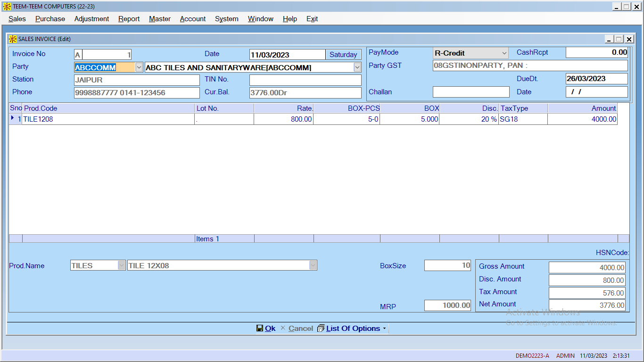Open the Account menu
Screen dimensions: 644x362
pos(193,19)
